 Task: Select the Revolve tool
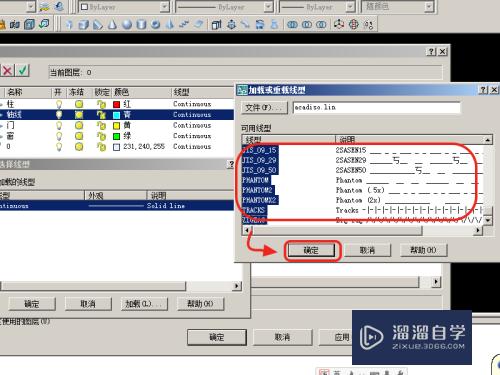click(260, 24)
